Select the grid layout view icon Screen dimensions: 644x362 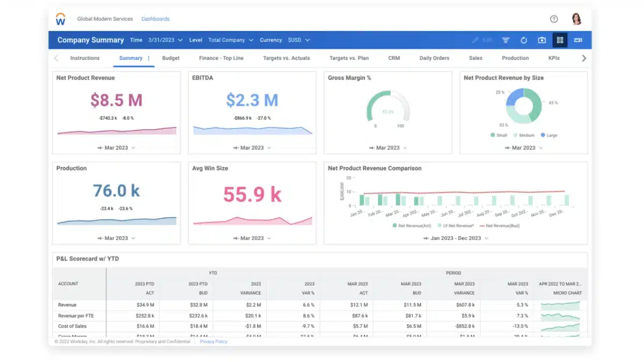[560, 40]
